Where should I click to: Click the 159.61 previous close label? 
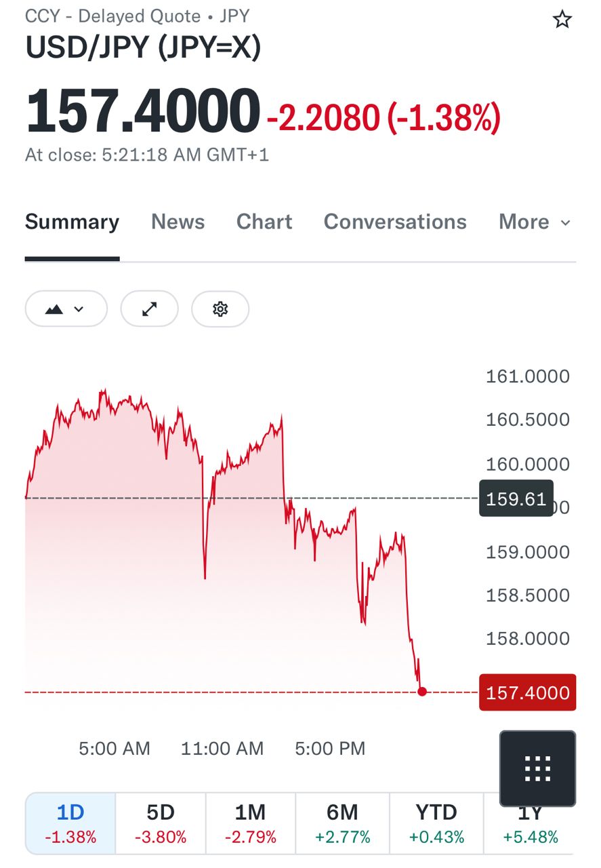516,499
